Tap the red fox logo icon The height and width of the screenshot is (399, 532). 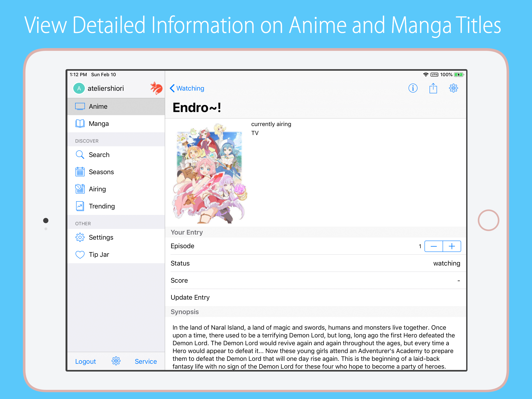156,88
